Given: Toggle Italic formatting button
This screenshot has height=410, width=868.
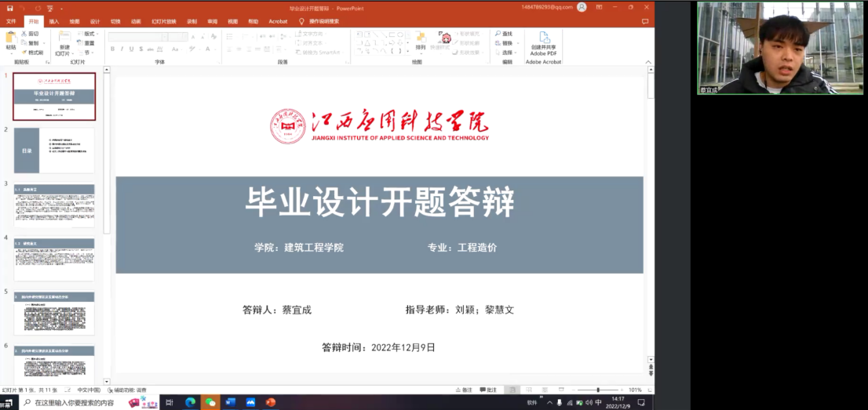Looking at the screenshot, I should (122, 49).
